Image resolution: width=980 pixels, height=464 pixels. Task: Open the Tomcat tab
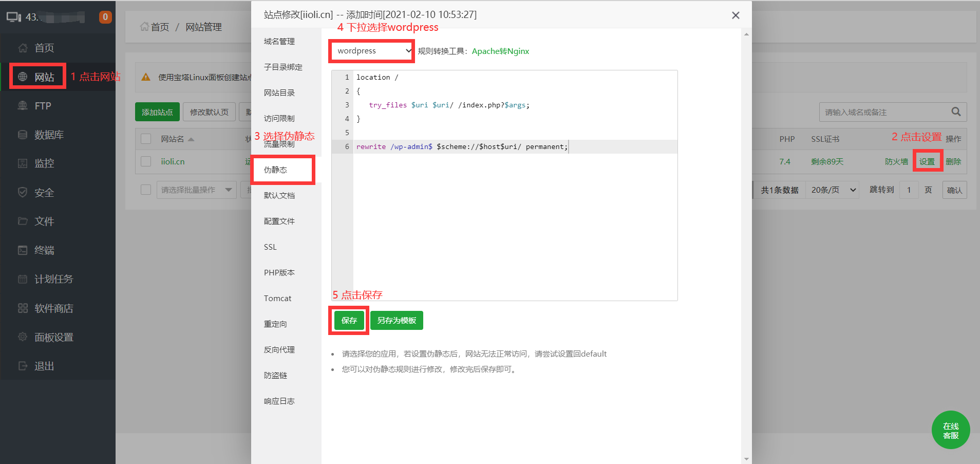pos(277,298)
